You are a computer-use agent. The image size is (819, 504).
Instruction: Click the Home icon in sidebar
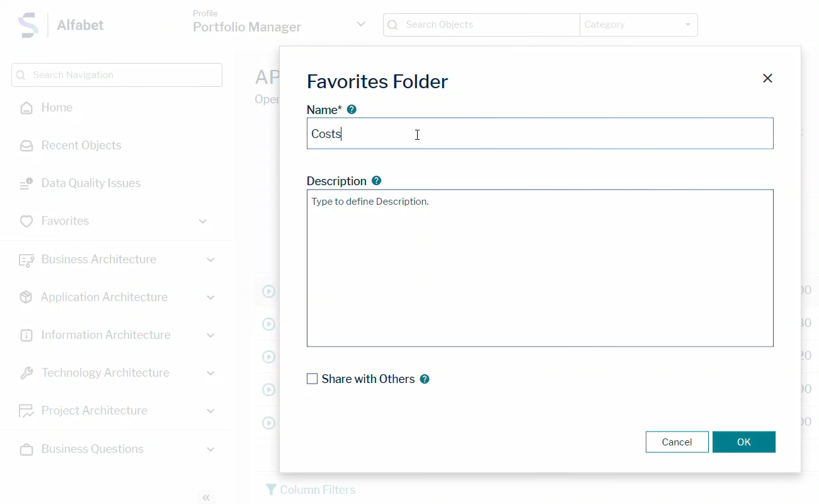pos(26,107)
